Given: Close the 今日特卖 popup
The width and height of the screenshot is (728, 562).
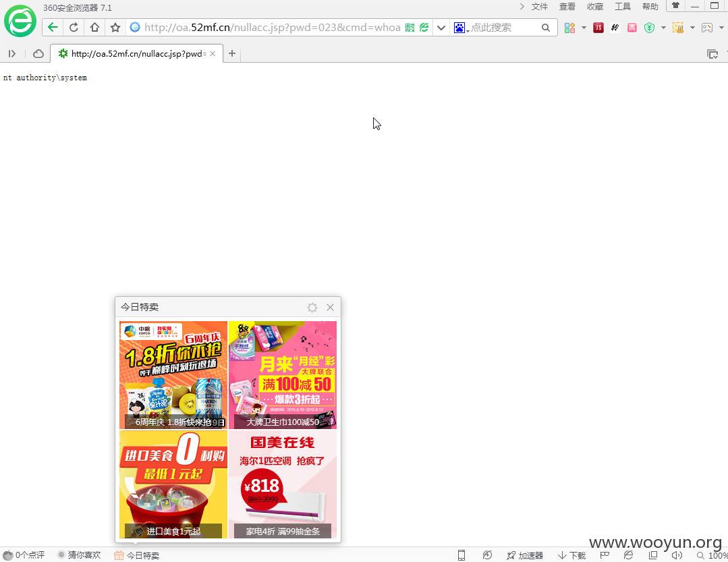Looking at the screenshot, I should point(330,307).
